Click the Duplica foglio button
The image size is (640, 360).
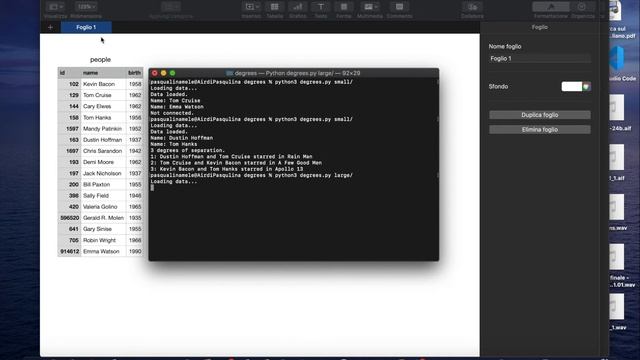(x=540, y=115)
